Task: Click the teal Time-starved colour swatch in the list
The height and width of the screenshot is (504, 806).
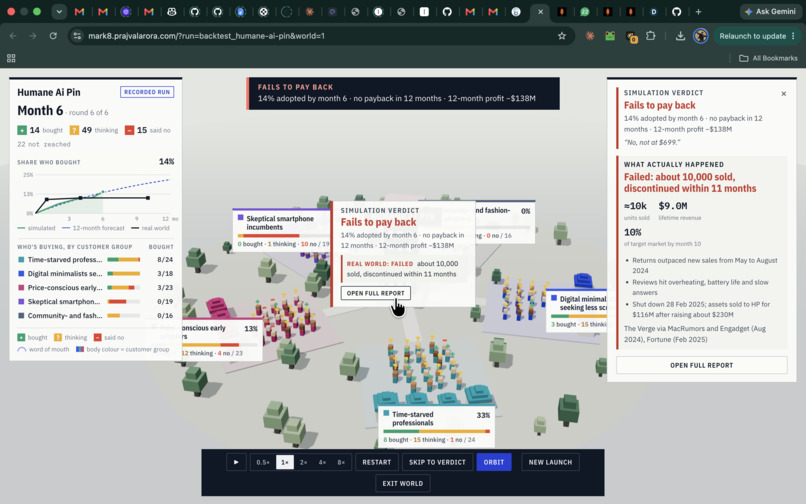Action: point(21,260)
